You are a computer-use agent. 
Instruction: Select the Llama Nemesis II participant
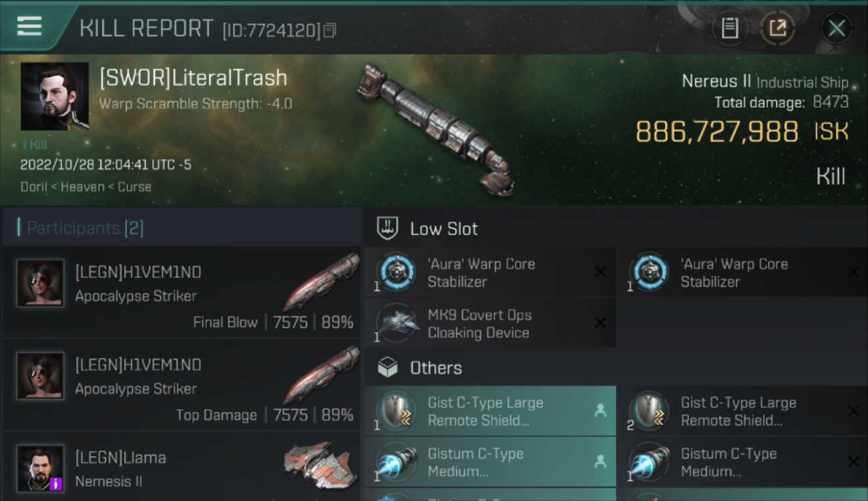[182, 468]
